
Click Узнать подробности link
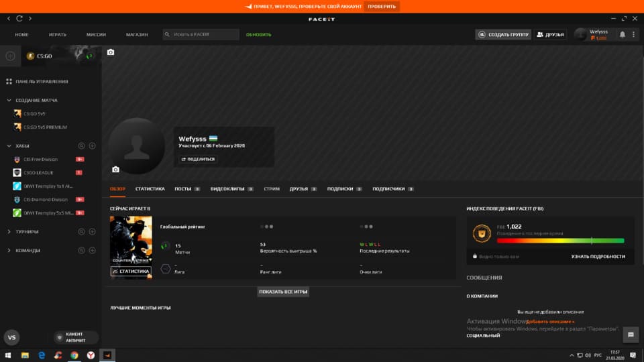tap(598, 257)
